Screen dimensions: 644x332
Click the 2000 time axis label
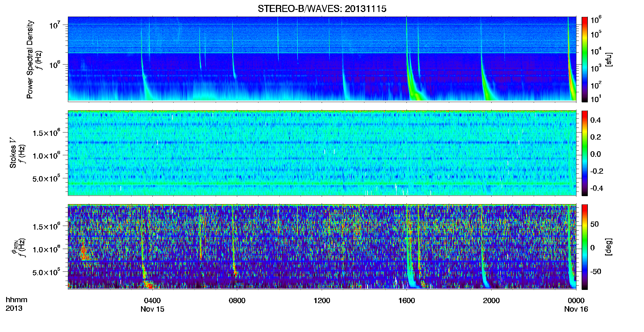[x=491, y=300]
